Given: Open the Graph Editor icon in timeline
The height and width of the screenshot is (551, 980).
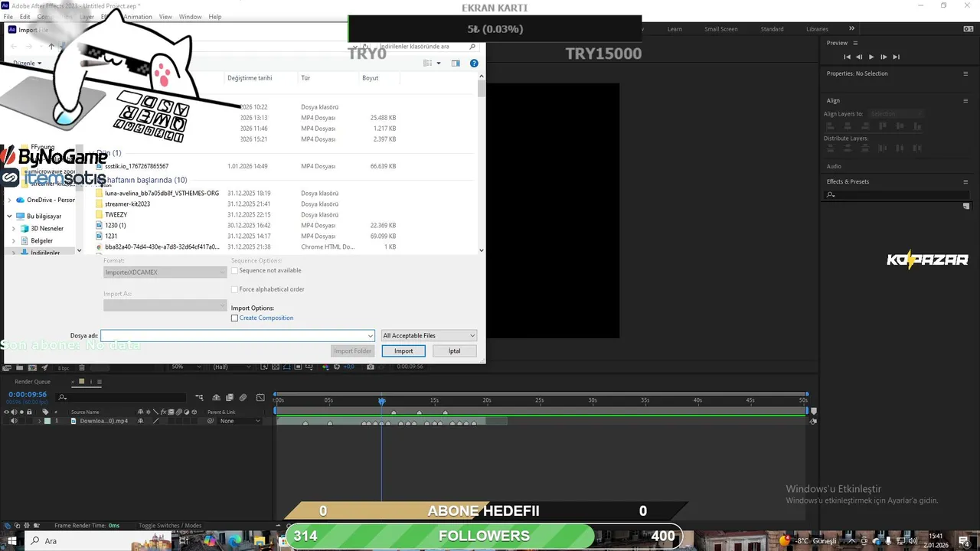Looking at the screenshot, I should [x=260, y=398].
